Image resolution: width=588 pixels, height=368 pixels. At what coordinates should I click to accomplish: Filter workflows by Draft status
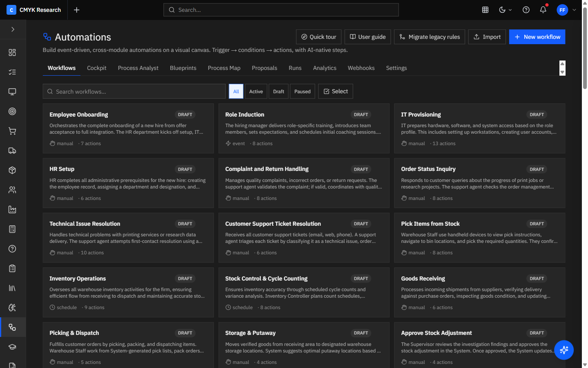[x=278, y=92]
